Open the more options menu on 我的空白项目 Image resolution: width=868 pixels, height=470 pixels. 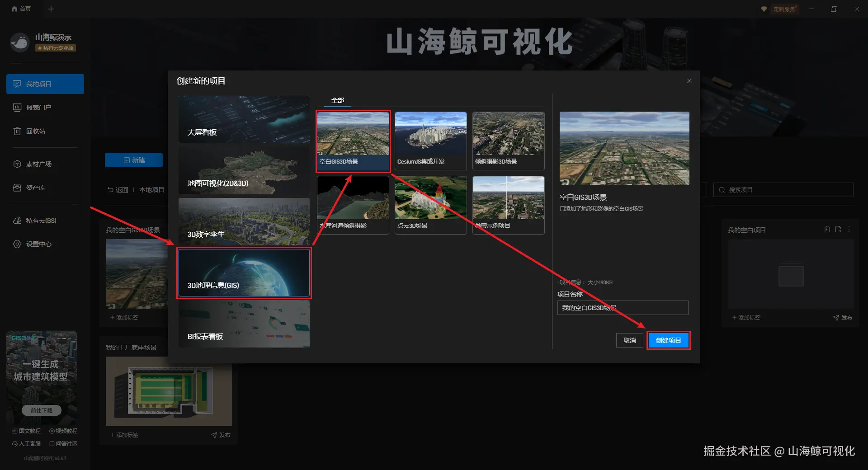(849, 230)
